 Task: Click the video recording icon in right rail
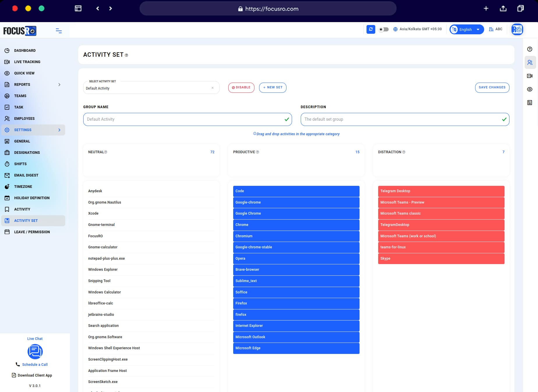[530, 76]
